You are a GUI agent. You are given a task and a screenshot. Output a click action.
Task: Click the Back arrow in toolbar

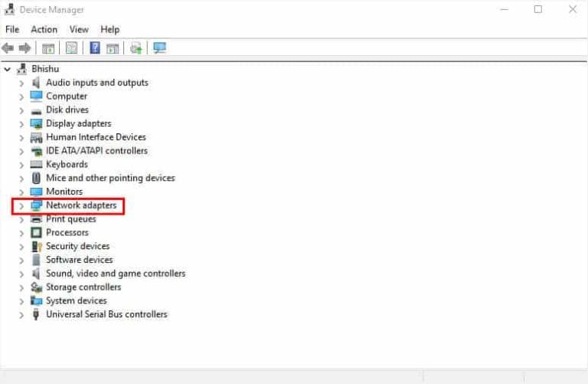tap(8, 48)
